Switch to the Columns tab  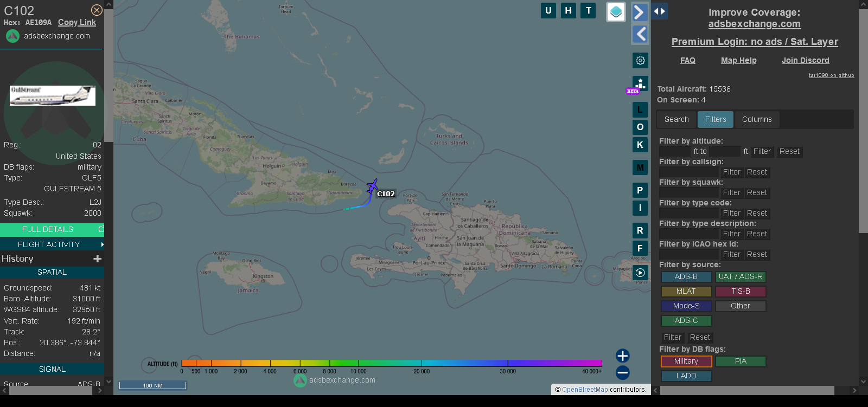pos(757,119)
